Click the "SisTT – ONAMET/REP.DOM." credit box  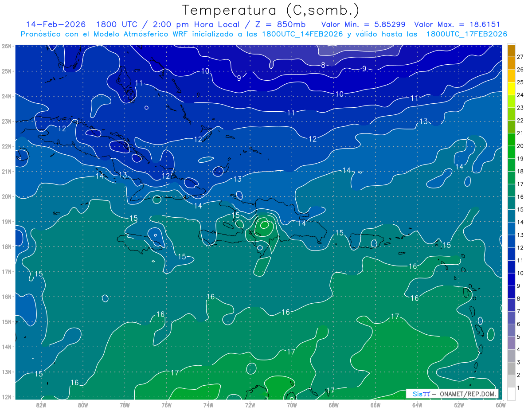(x=452, y=393)
